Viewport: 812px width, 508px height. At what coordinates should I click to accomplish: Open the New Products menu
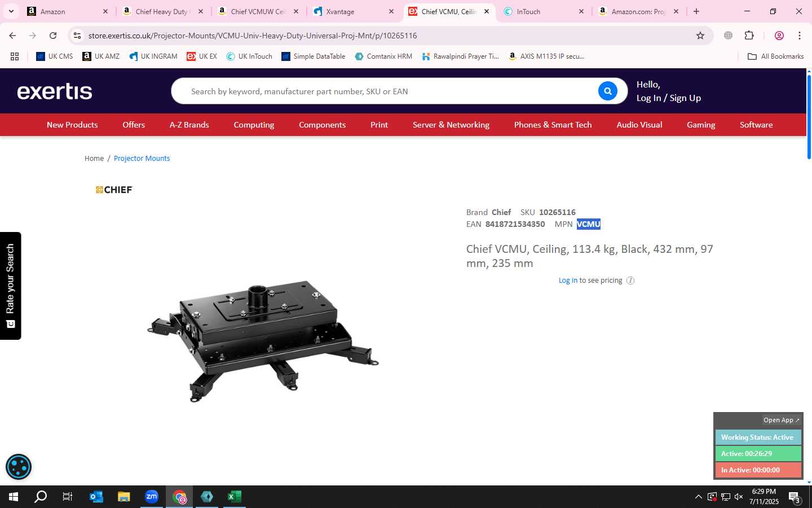coord(72,125)
